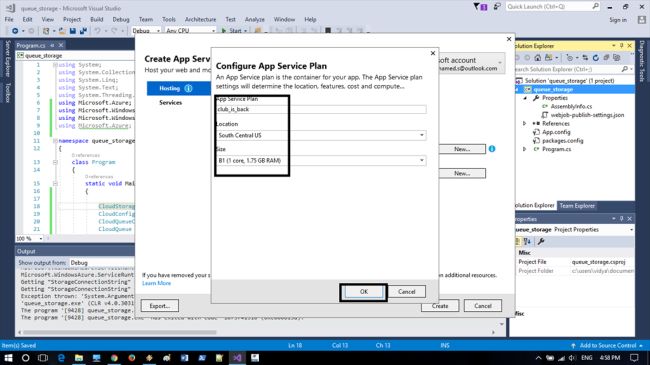Viewport: 650px width, 365px height.
Task: Click the Start debugging button
Action: coord(234,31)
